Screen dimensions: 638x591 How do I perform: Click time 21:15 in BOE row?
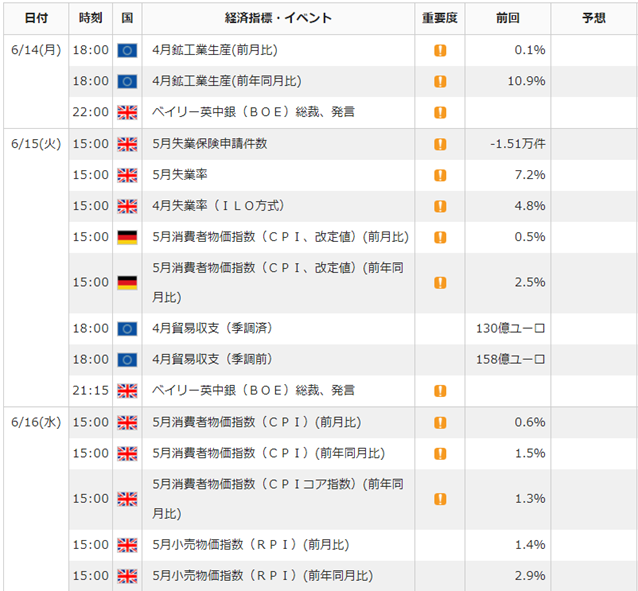coord(91,390)
